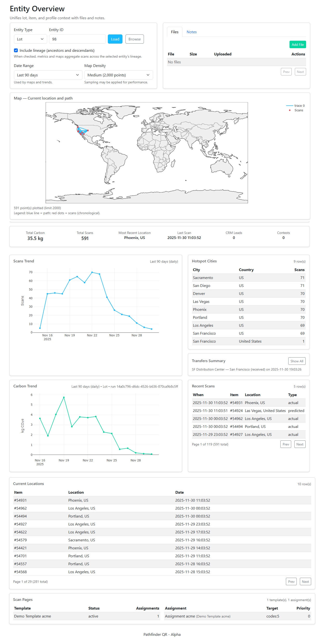Click the Show All transfers button
The image size is (328, 644).
click(297, 361)
